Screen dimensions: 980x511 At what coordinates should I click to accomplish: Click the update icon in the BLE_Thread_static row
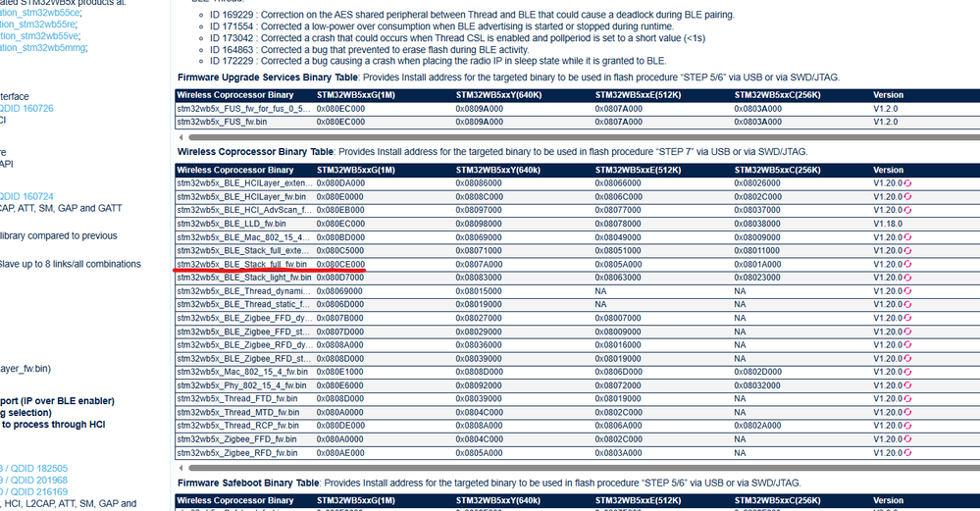tap(907, 305)
